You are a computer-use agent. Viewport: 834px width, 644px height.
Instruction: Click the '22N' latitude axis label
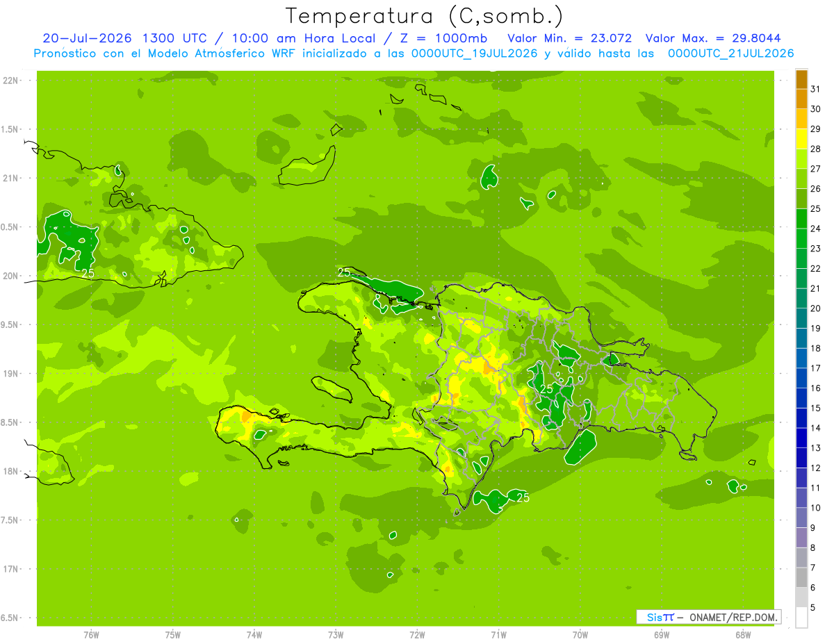pos(10,81)
